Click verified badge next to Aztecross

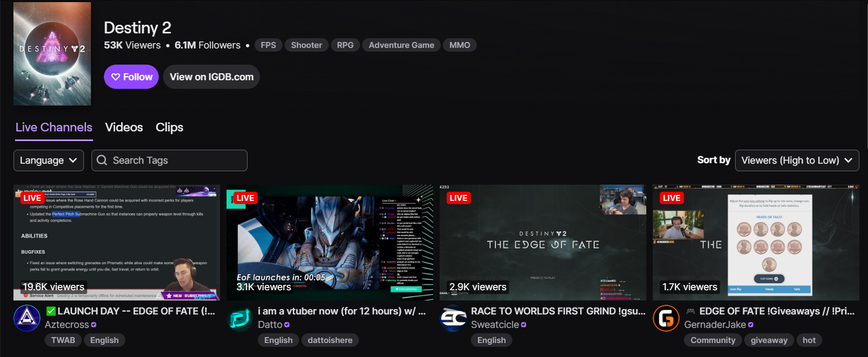click(x=94, y=325)
